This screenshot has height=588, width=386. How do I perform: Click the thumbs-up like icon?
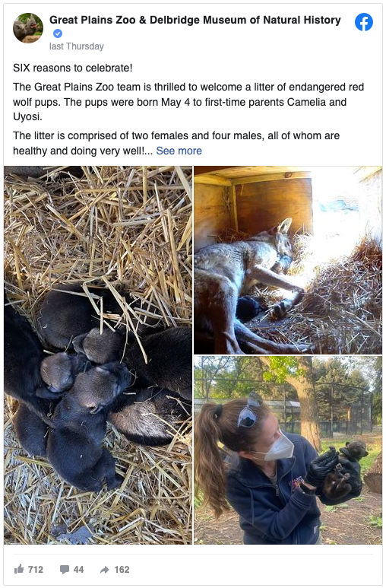coord(19,569)
